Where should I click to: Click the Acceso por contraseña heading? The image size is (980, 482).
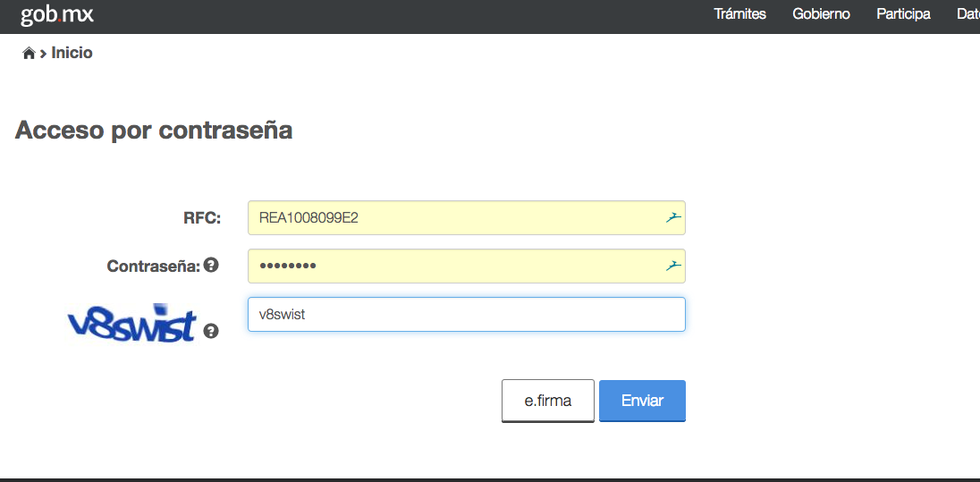(x=154, y=130)
